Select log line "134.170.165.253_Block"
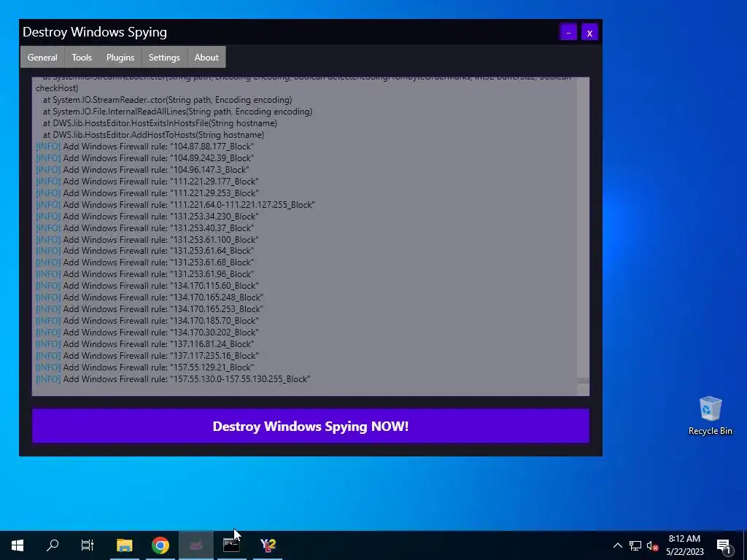This screenshot has width=747, height=560. (x=150, y=309)
